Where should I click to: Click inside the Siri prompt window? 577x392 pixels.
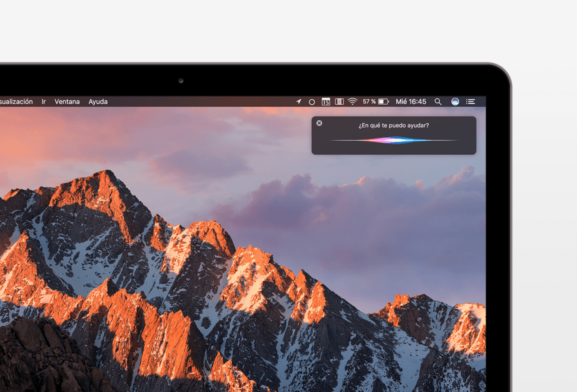click(393, 134)
